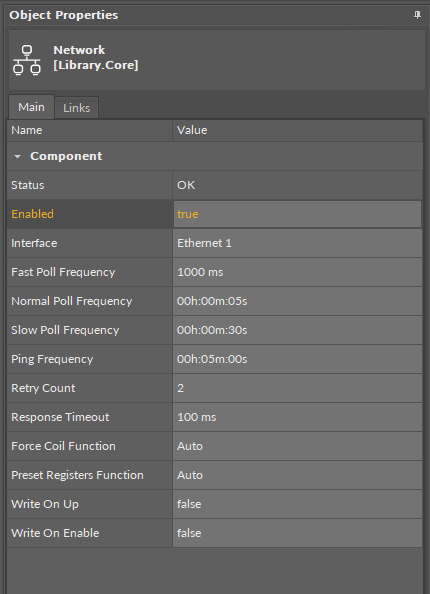Viewport: 430px width, 594px height.
Task: Select the Main tab
Action: click(31, 107)
